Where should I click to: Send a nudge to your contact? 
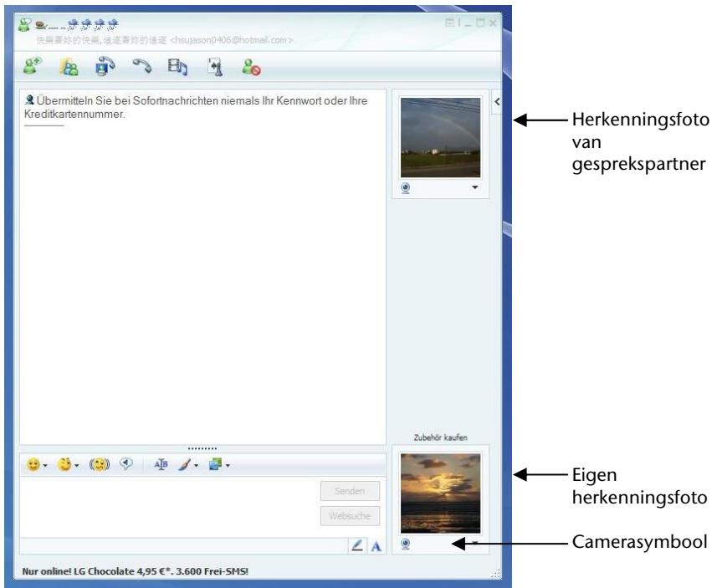point(99,465)
